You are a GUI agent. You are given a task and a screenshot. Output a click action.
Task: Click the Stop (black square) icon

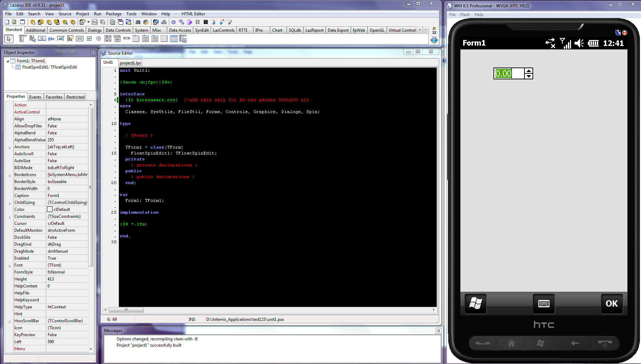(206, 22)
